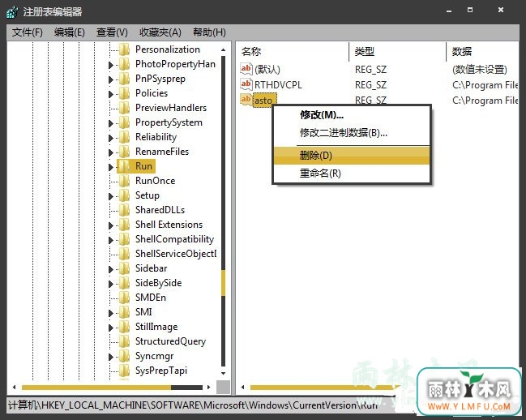Expand the PnPSysprep tree node arrow
Screen dimensions: 526x420
point(111,79)
